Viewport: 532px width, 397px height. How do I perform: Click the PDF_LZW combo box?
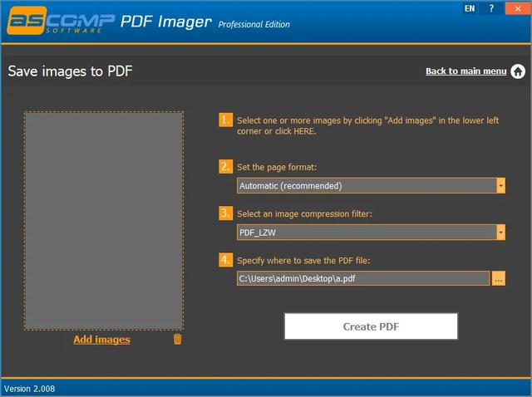[371, 233]
